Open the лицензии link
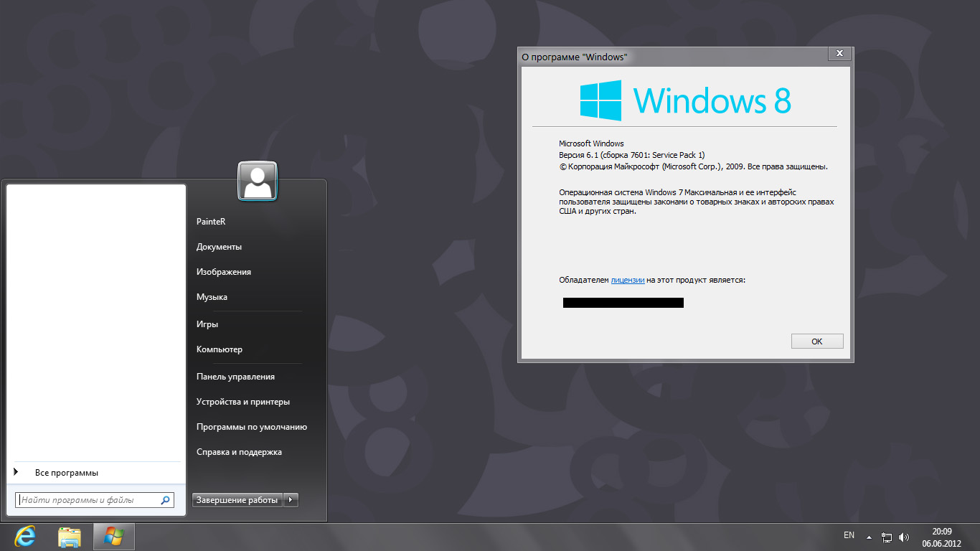 628,280
